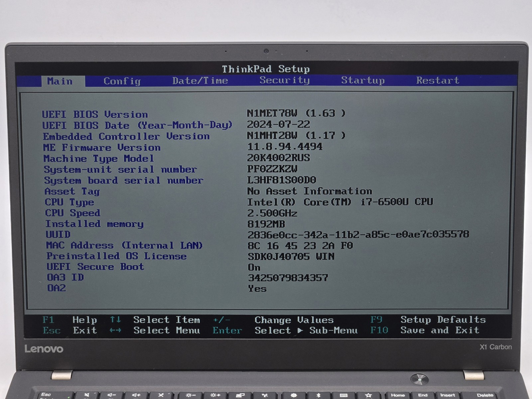Select the UUID label

[x=58, y=234]
